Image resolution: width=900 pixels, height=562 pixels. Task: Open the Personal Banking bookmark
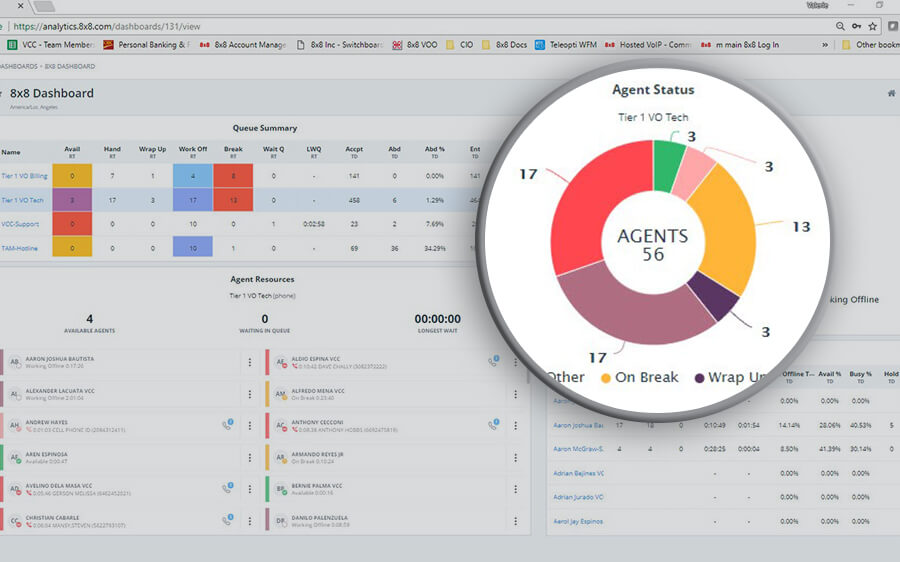146,45
